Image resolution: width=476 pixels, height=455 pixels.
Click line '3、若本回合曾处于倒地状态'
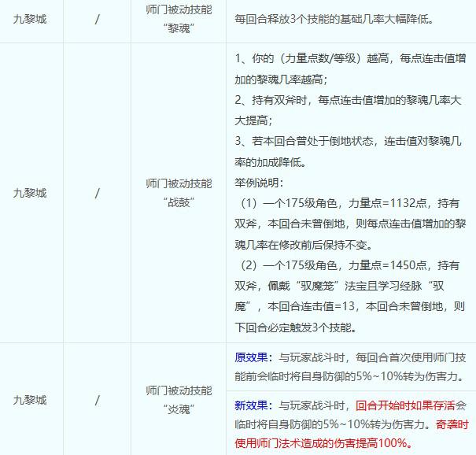[x=304, y=141]
